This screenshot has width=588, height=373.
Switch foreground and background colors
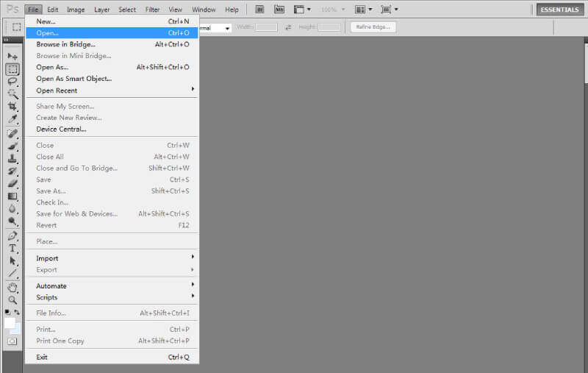[x=17, y=313]
